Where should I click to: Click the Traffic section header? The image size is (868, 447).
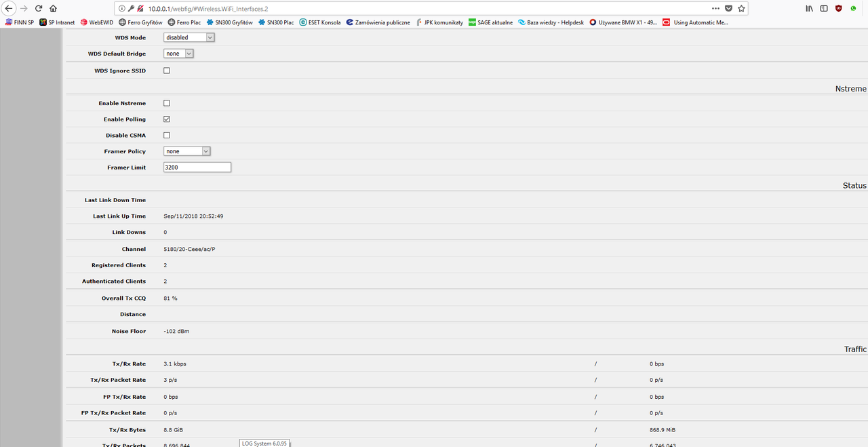855,349
